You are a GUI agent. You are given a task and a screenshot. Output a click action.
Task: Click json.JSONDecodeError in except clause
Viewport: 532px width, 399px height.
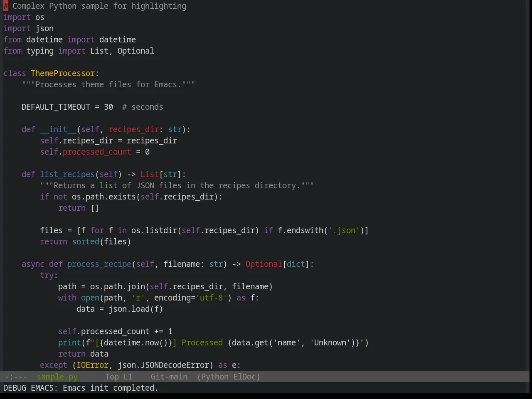coord(165,365)
